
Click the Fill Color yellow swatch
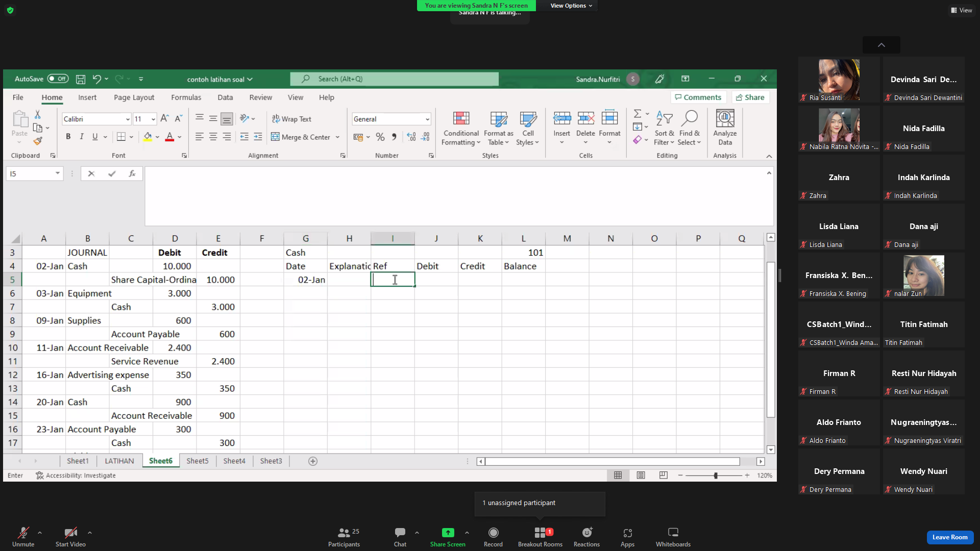(x=148, y=137)
